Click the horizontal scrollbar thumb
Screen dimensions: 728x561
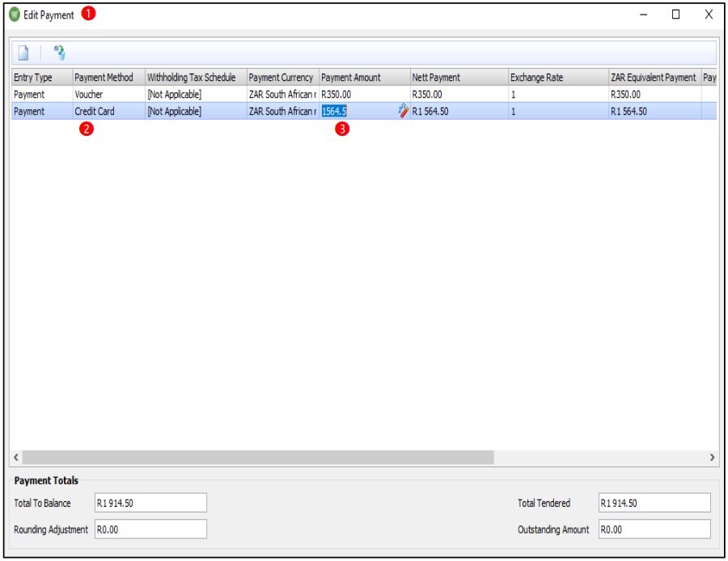click(258, 457)
